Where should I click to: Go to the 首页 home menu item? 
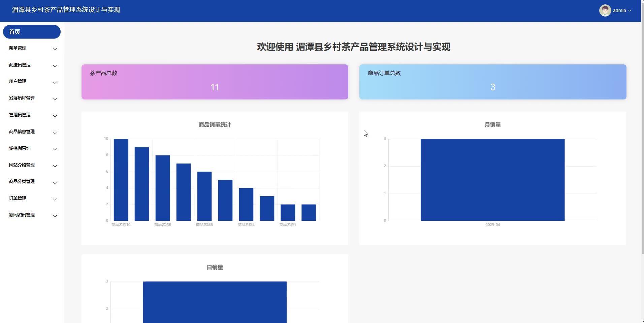pos(32,32)
